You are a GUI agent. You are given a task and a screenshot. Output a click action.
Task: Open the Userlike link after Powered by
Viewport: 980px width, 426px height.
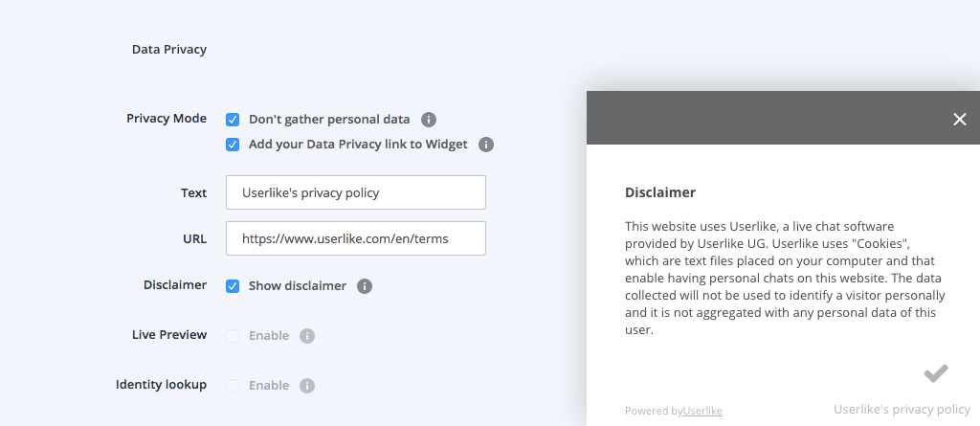click(x=702, y=411)
